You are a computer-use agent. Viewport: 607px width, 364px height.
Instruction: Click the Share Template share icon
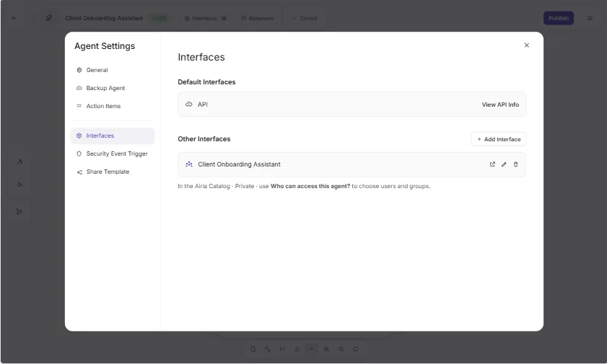pos(79,172)
